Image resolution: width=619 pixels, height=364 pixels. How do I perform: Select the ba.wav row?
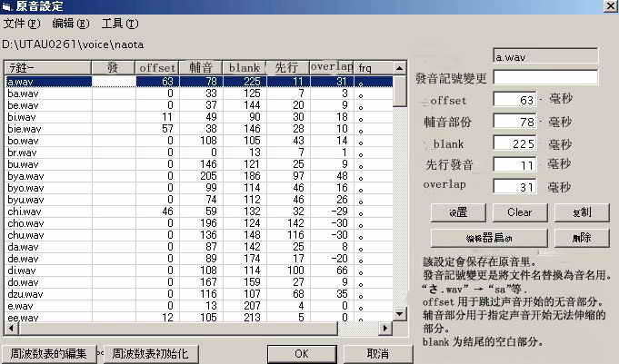pos(199,93)
